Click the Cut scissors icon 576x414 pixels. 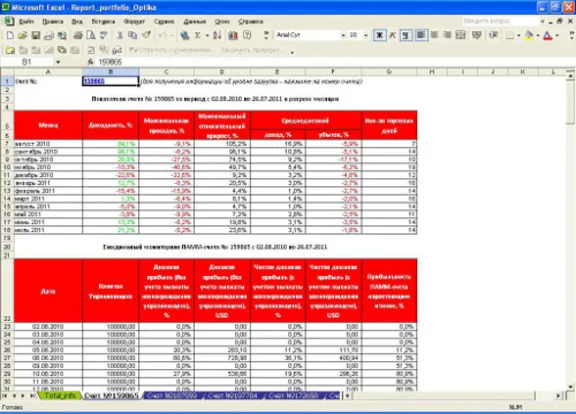[x=119, y=35]
